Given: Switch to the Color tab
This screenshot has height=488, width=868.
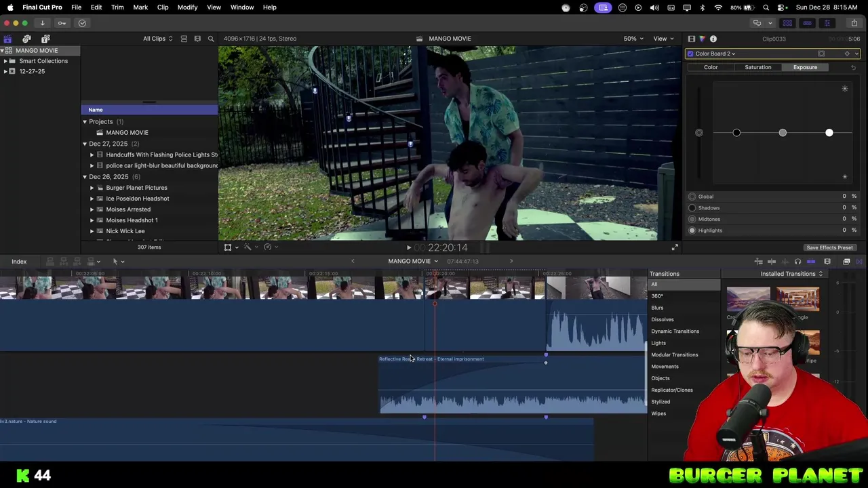Looking at the screenshot, I should (711, 67).
